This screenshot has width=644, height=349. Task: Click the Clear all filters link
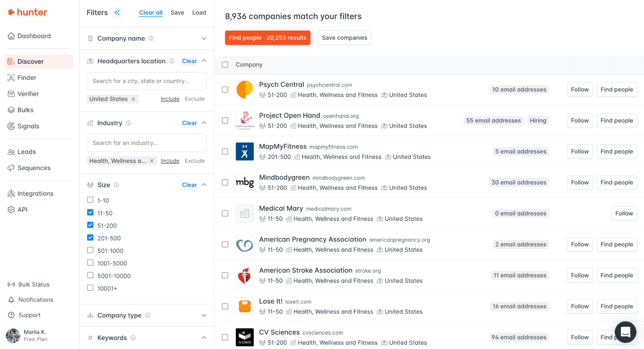[150, 13]
